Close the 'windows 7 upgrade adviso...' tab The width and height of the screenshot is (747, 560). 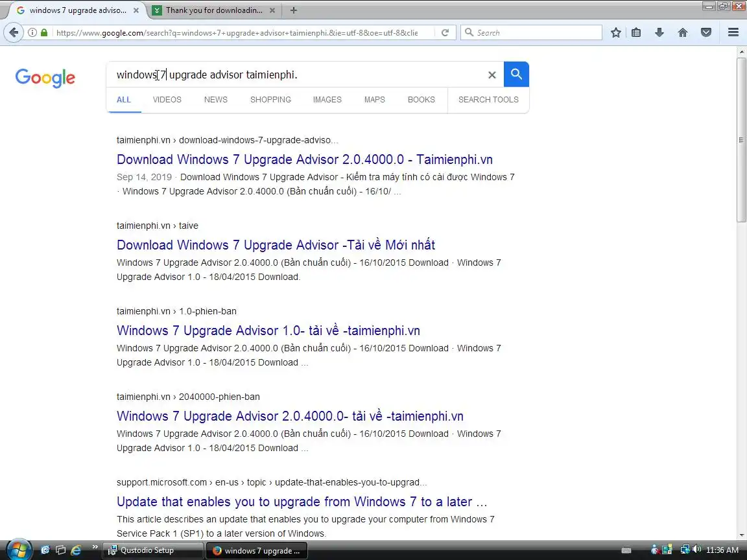click(x=136, y=10)
